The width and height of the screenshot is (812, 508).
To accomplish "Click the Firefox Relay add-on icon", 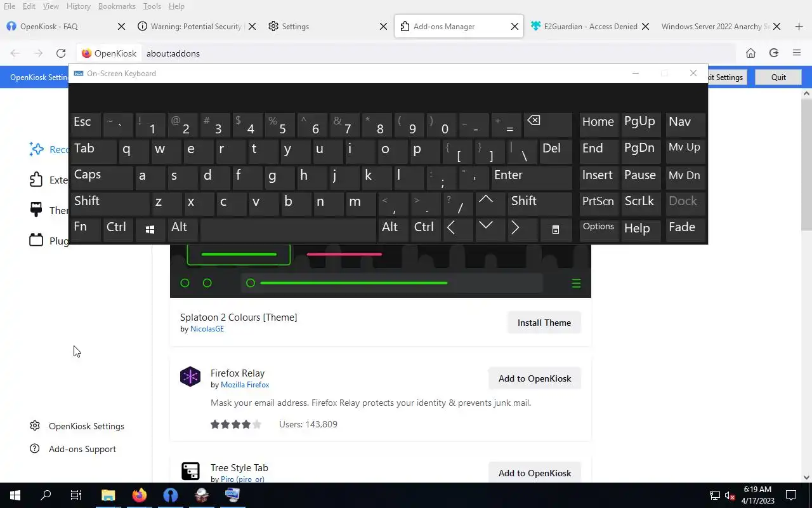I will click(x=190, y=377).
